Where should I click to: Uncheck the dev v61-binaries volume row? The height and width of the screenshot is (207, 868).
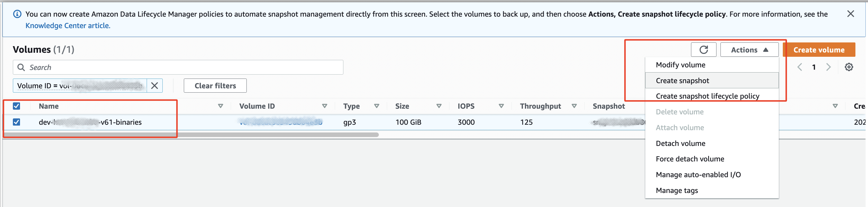tap(17, 122)
